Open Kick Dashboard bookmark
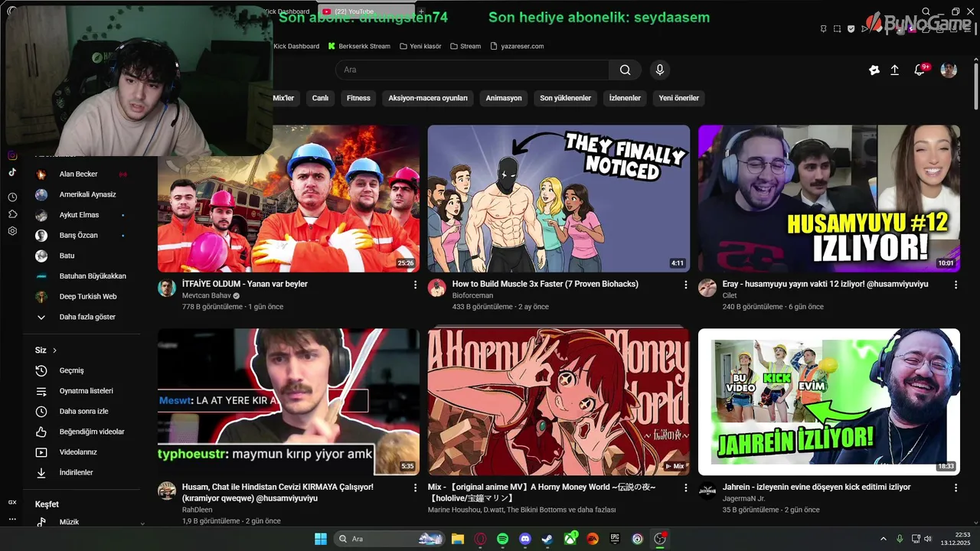The width and height of the screenshot is (980, 551). 296,46
